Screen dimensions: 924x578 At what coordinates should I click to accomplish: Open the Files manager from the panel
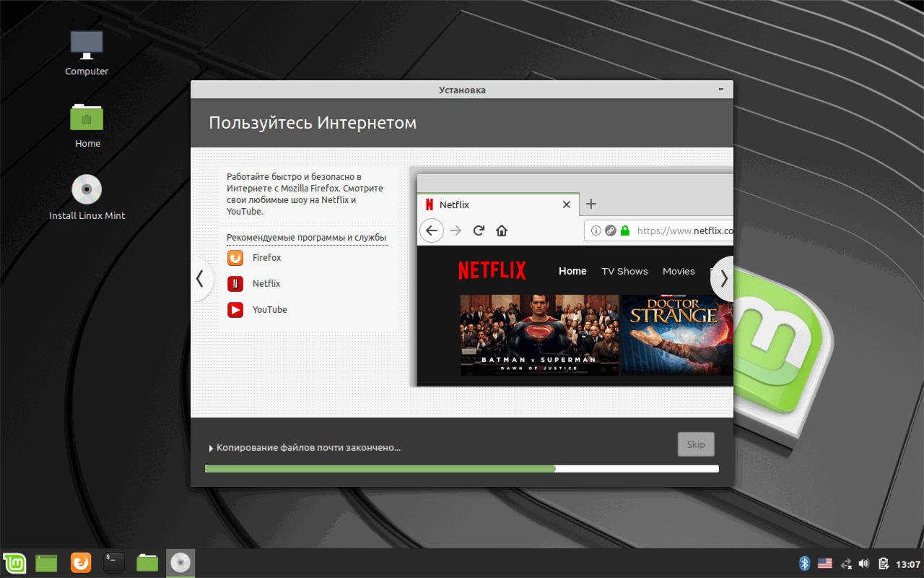147,562
